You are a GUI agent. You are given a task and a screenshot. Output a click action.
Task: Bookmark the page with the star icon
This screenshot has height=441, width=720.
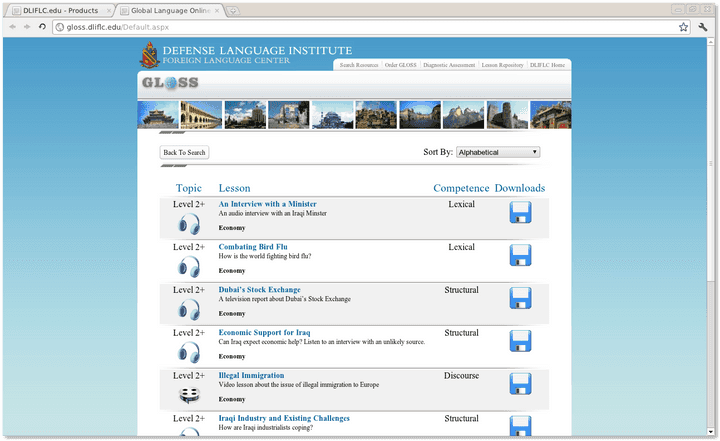click(683, 27)
